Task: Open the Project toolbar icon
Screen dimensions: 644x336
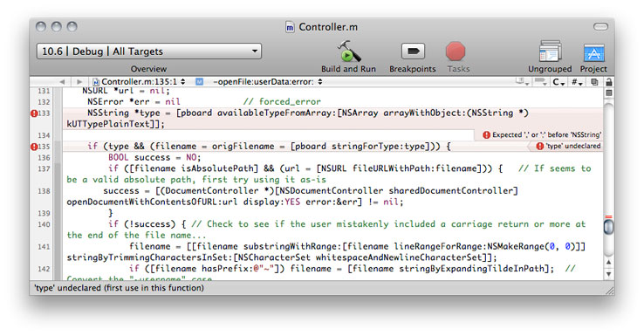Action: point(593,52)
